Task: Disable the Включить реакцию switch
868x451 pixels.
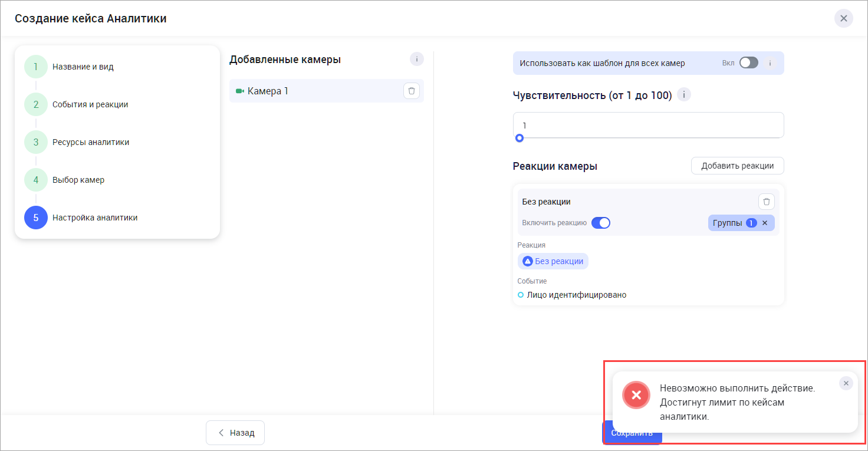Action: click(600, 223)
